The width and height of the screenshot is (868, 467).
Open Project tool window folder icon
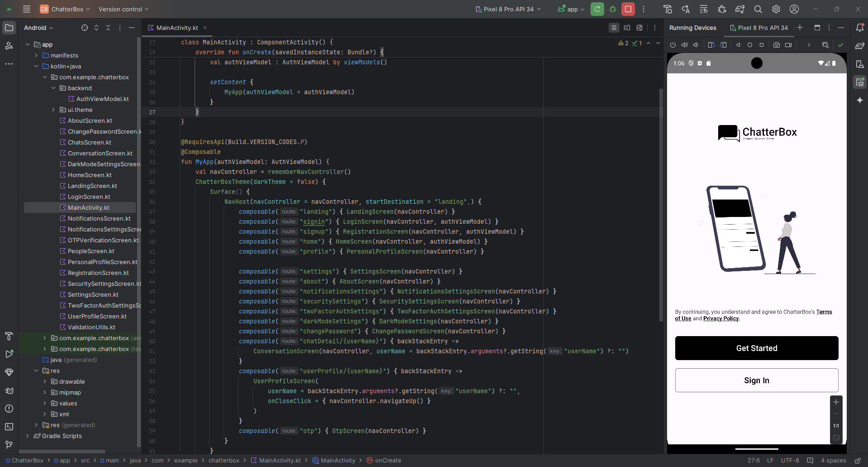click(x=9, y=28)
